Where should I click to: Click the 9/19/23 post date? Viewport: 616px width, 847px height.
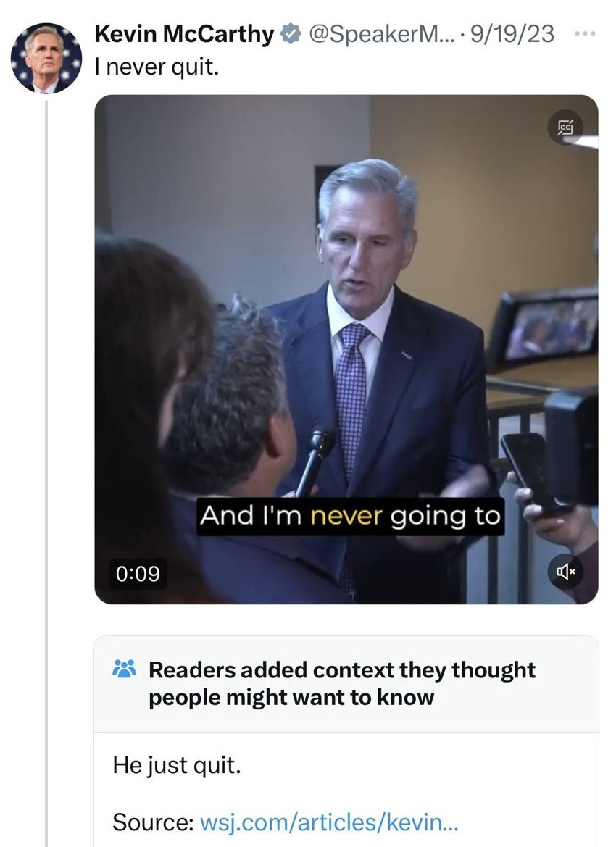point(512,34)
